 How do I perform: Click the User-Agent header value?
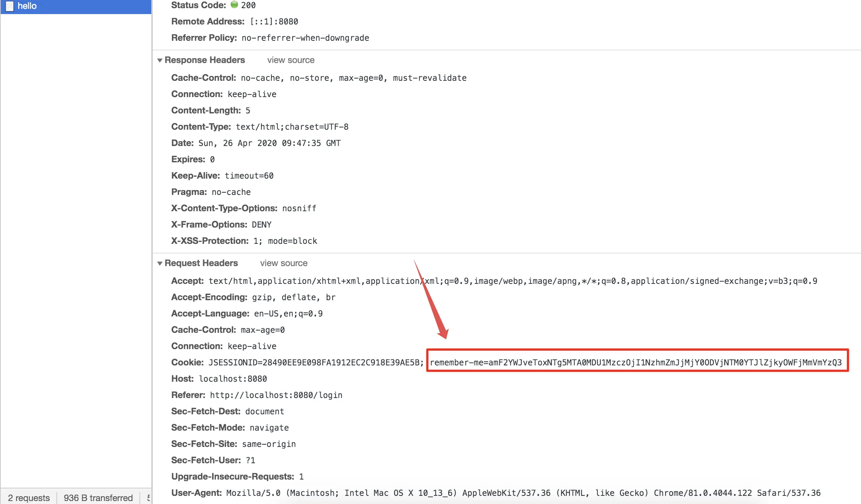tap(523, 493)
